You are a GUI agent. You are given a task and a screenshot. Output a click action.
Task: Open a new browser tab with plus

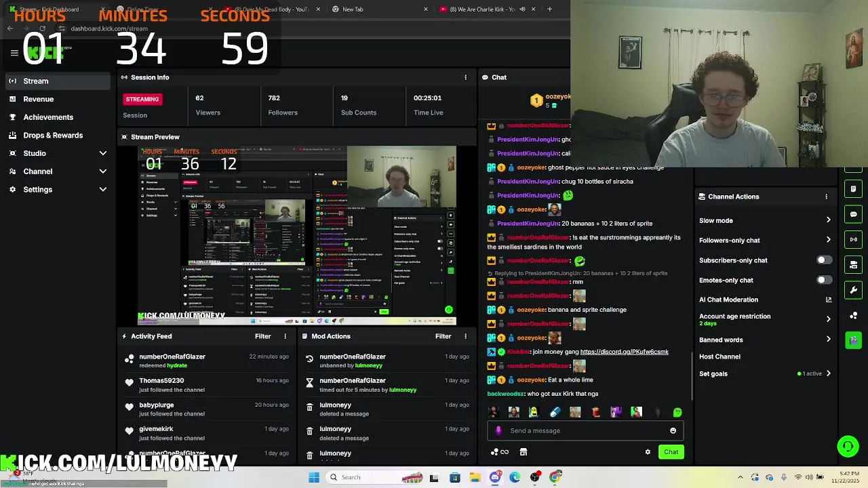[549, 9]
